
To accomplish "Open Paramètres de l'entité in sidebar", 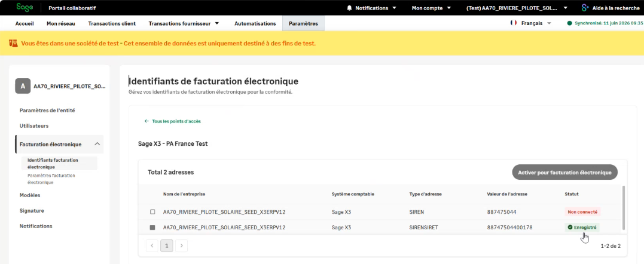I will click(47, 110).
